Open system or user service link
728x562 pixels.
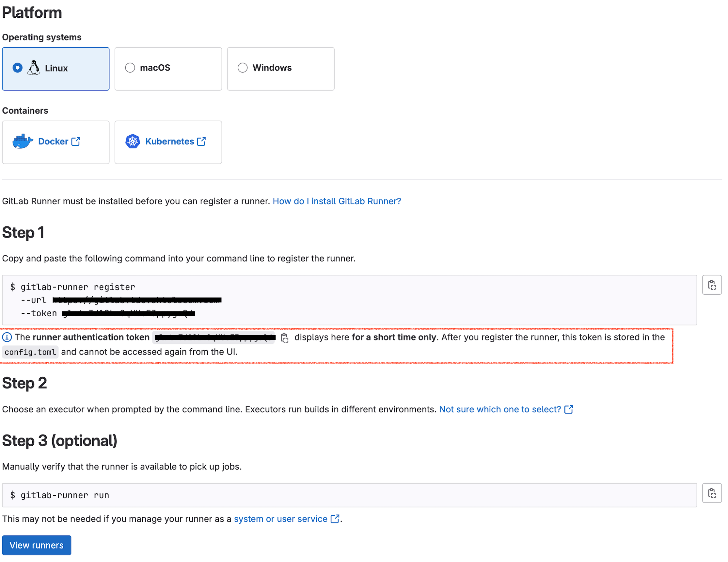tap(281, 519)
